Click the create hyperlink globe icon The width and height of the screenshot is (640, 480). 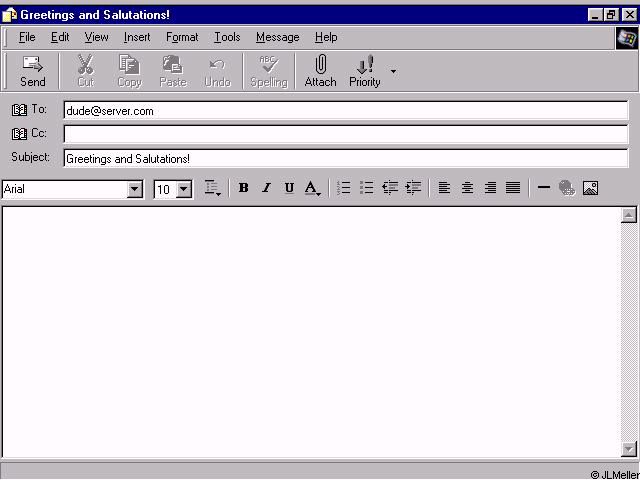567,188
